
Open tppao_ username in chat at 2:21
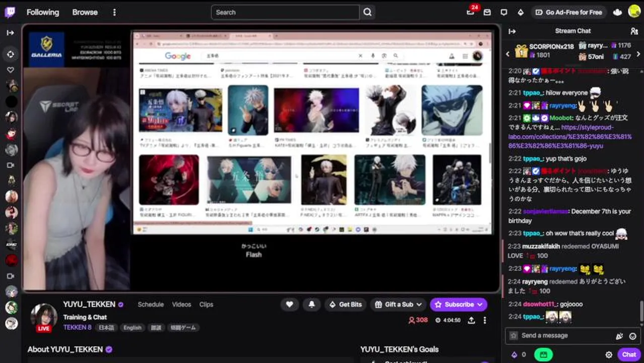coord(534,93)
